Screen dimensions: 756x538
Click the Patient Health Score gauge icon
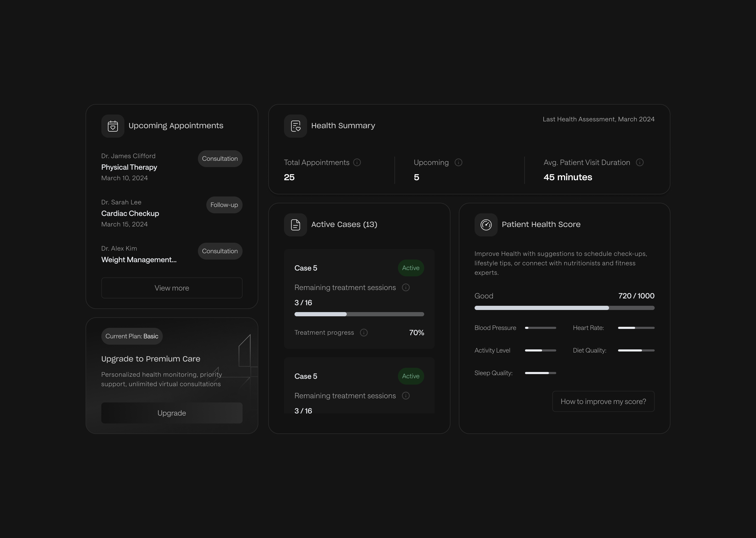pyautogui.click(x=486, y=225)
